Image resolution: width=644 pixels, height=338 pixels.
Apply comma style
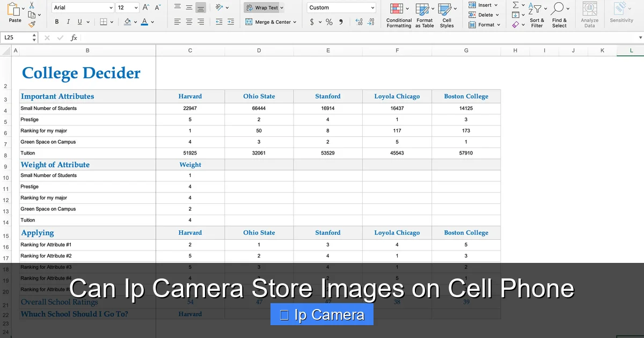[341, 22]
